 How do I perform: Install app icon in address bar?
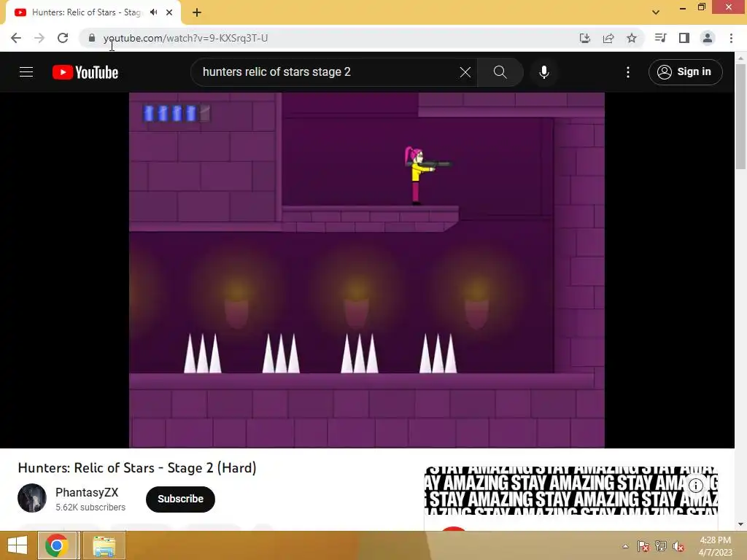pyautogui.click(x=584, y=38)
